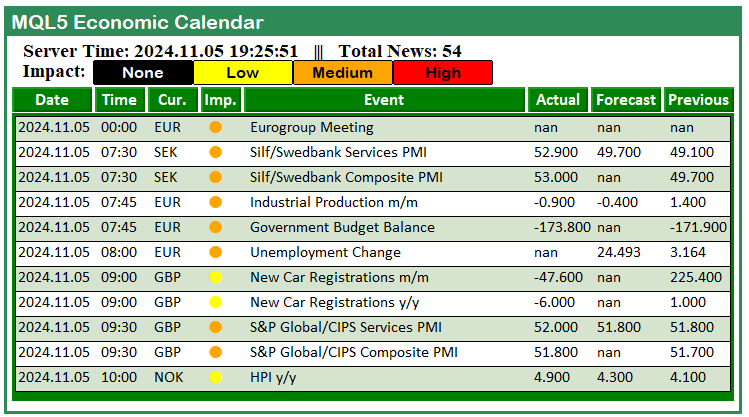Click Silf/Swedbank Services PMI impact dot
Image resolution: width=749 pixels, height=417 pixels.
[215, 153]
